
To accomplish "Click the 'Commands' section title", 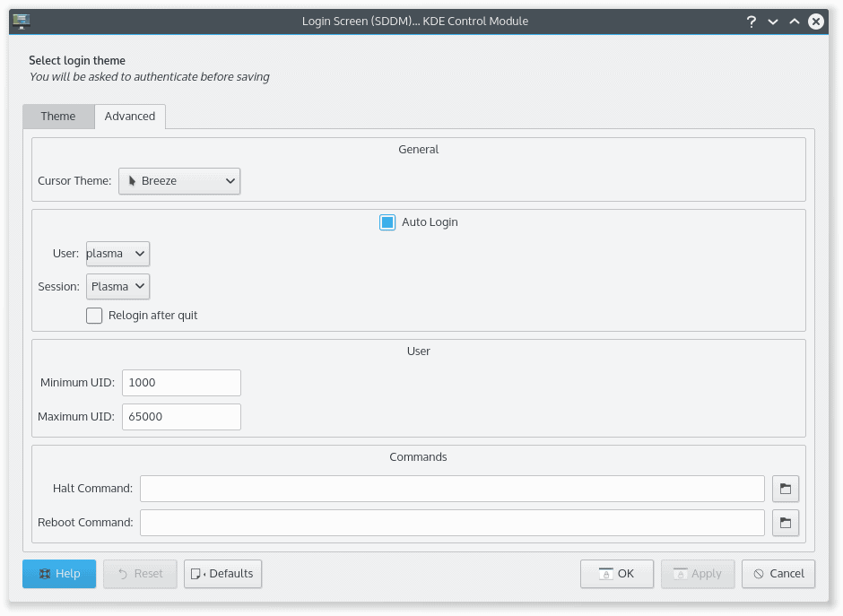I will 418,457.
